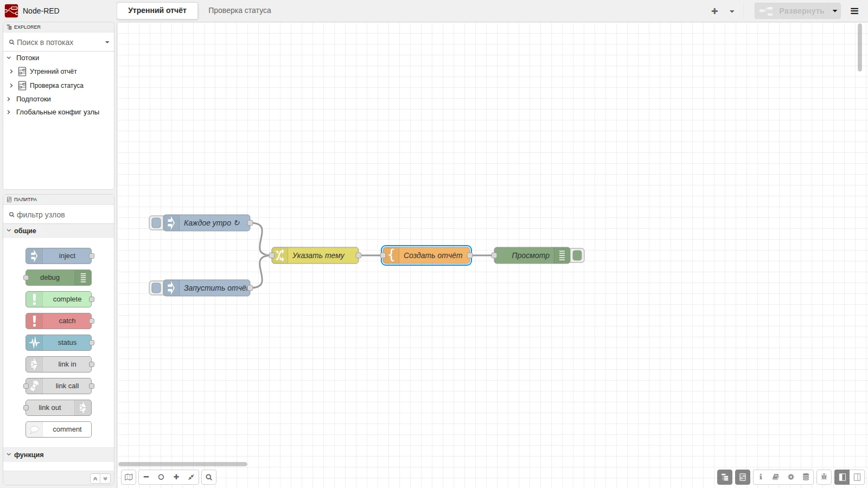Open the info sidebar tab
The height and width of the screenshot is (488, 868).
(761, 477)
